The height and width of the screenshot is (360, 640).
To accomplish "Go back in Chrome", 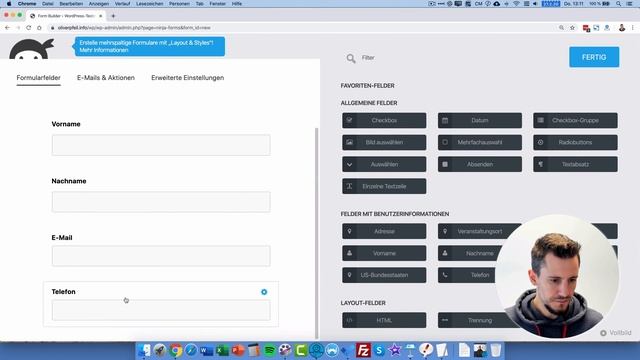I will [7, 28].
